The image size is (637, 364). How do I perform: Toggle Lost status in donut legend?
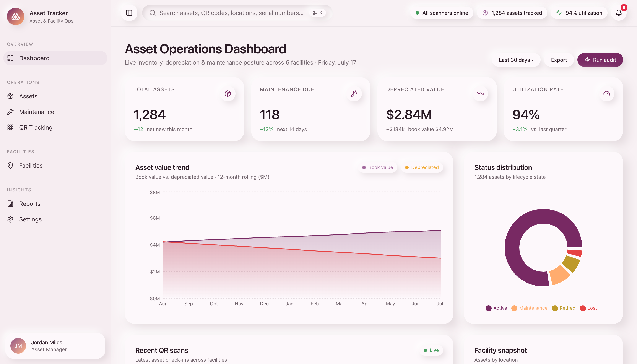588,308
